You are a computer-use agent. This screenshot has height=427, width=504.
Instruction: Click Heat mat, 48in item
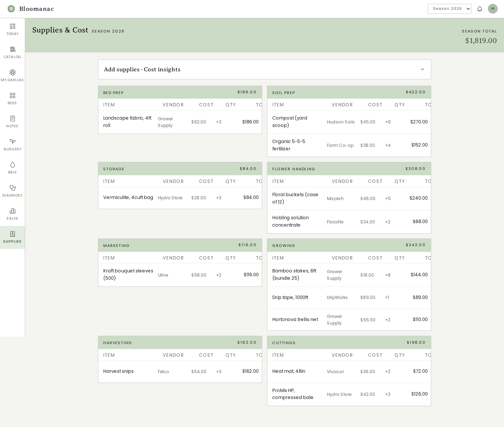tap(289, 371)
